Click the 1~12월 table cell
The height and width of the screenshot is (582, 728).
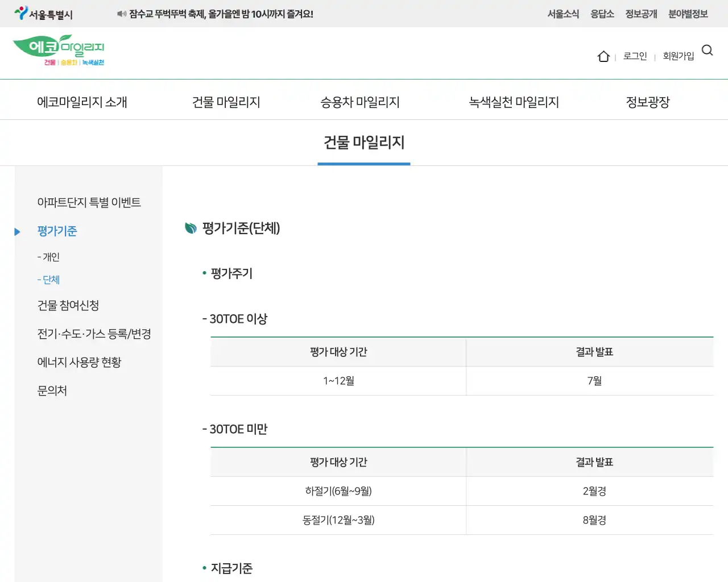[338, 381]
